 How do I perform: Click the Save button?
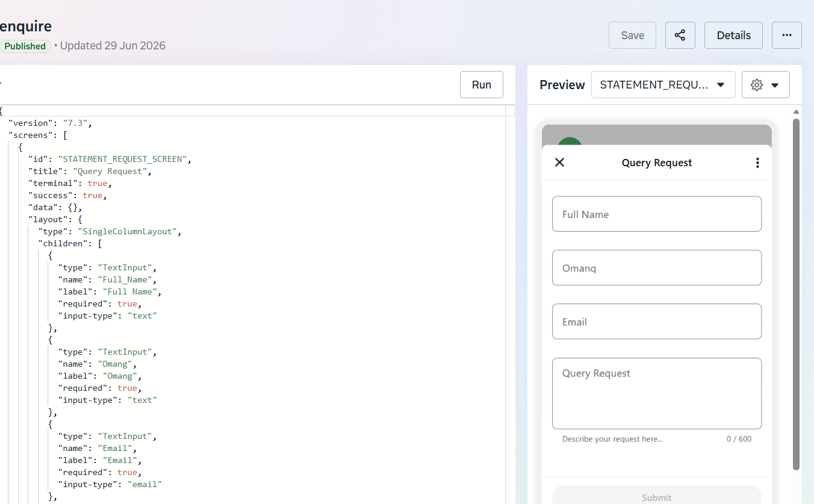pos(632,35)
